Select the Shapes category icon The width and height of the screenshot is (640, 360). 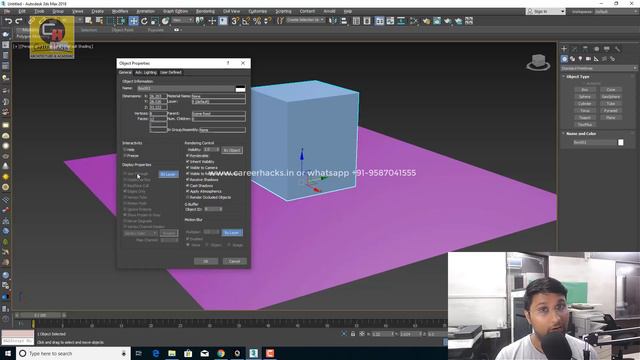coord(573,59)
